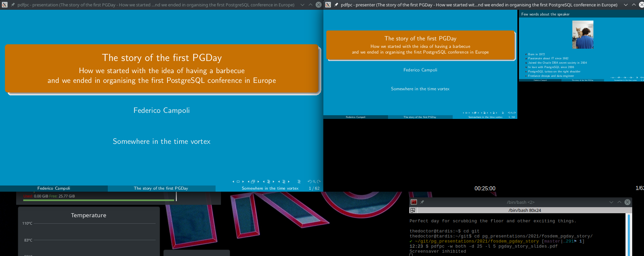Click down chevron on bash terminal window
The height and width of the screenshot is (256, 644).
click(611, 202)
